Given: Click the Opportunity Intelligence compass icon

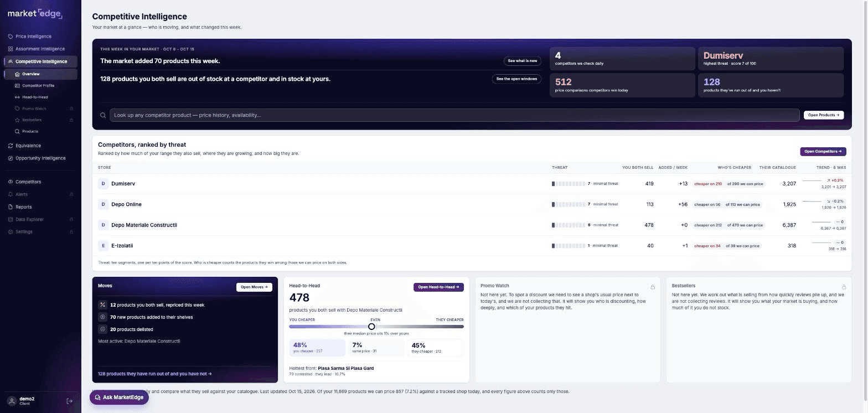Looking at the screenshot, I should click(x=11, y=158).
